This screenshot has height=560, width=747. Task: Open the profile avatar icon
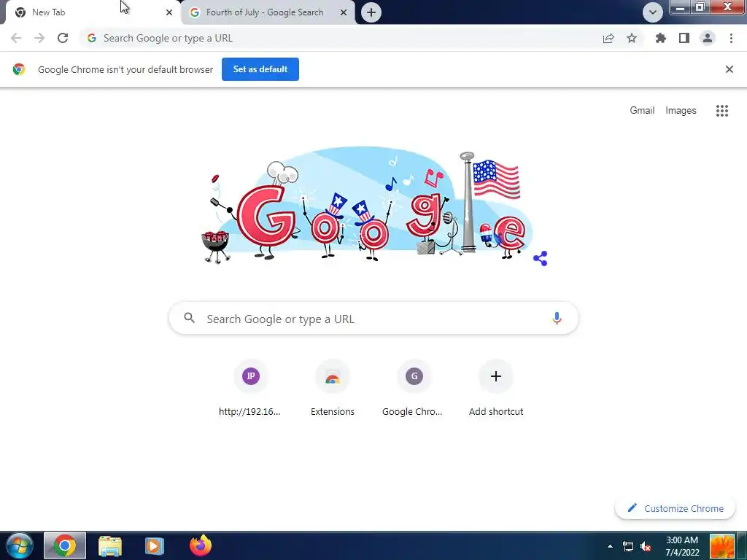tap(708, 38)
